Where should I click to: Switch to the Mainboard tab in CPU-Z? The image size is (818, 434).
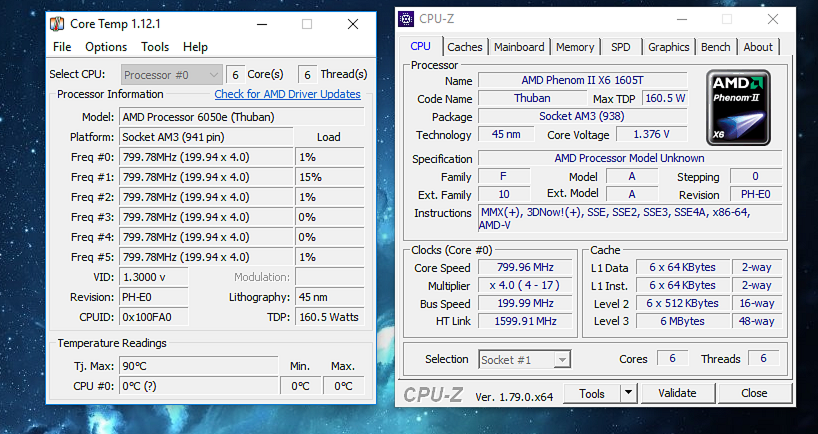coord(519,47)
